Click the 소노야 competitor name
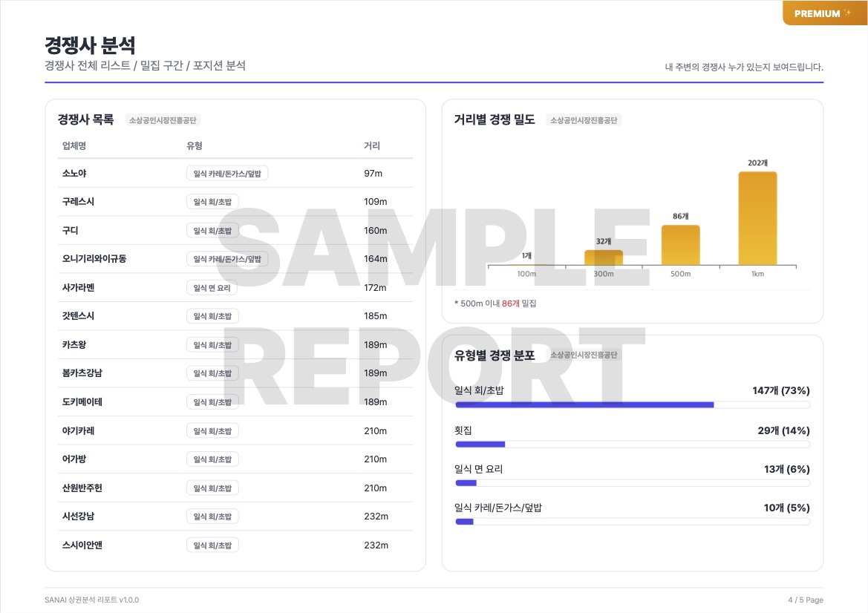Viewport: 868px width, 613px height. coord(75,174)
